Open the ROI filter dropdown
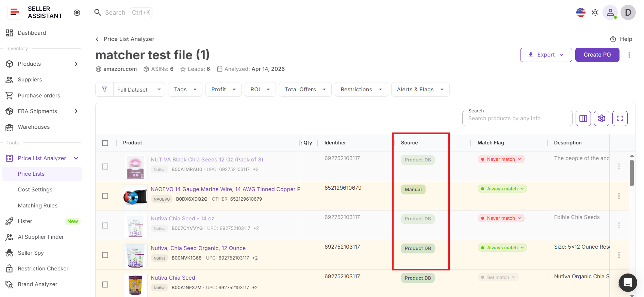 pos(260,89)
